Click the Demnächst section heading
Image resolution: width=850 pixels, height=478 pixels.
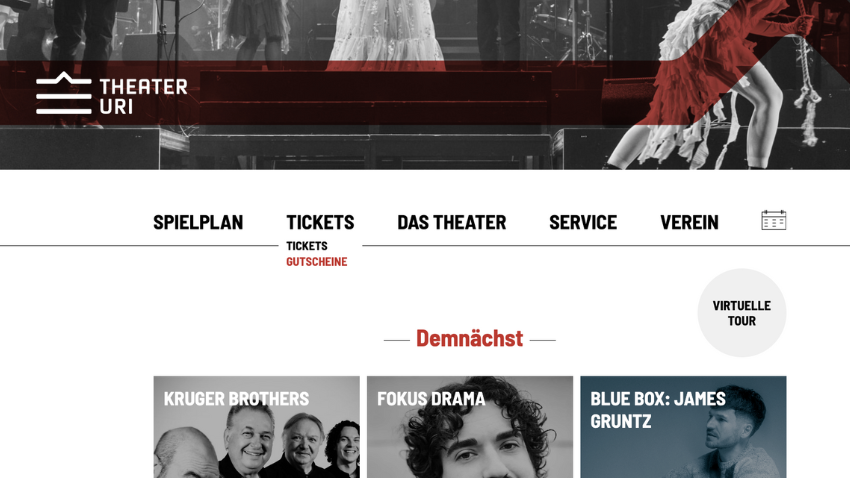tap(469, 338)
